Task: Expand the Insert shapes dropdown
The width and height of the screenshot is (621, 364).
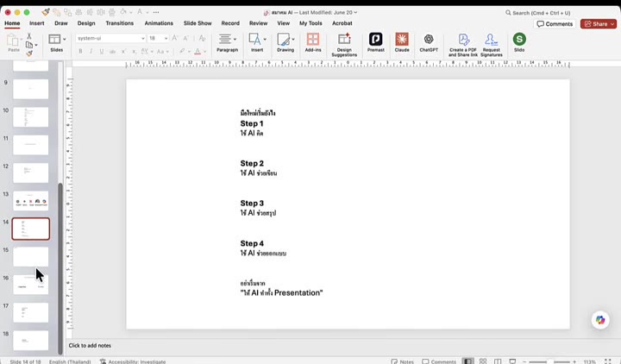Action: click(265, 39)
